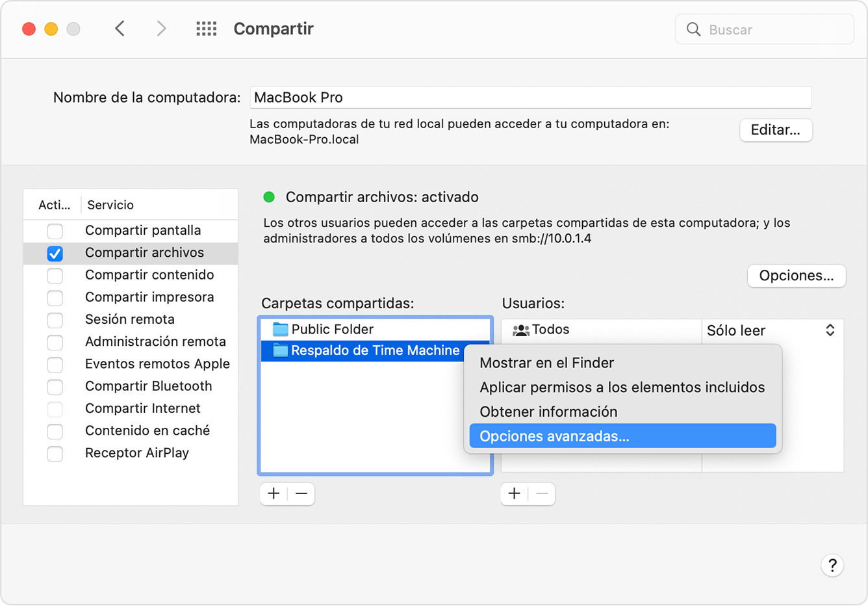Add a user with the plus button
Viewport: 868px width, 606px height.
click(x=514, y=494)
